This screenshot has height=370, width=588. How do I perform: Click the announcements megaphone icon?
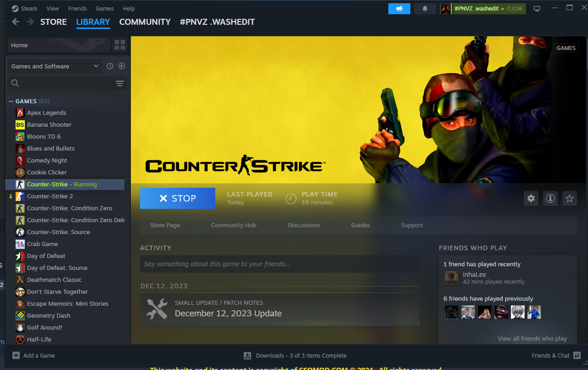click(x=399, y=9)
